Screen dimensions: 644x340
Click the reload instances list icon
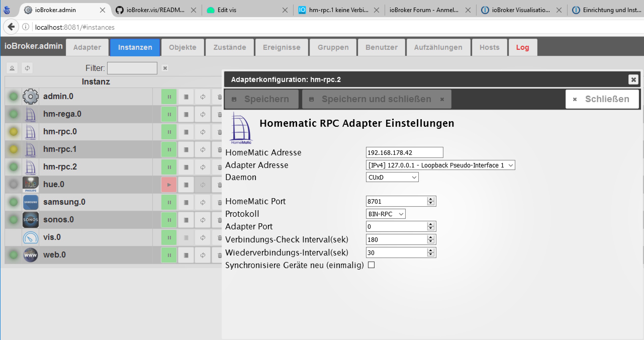27,68
